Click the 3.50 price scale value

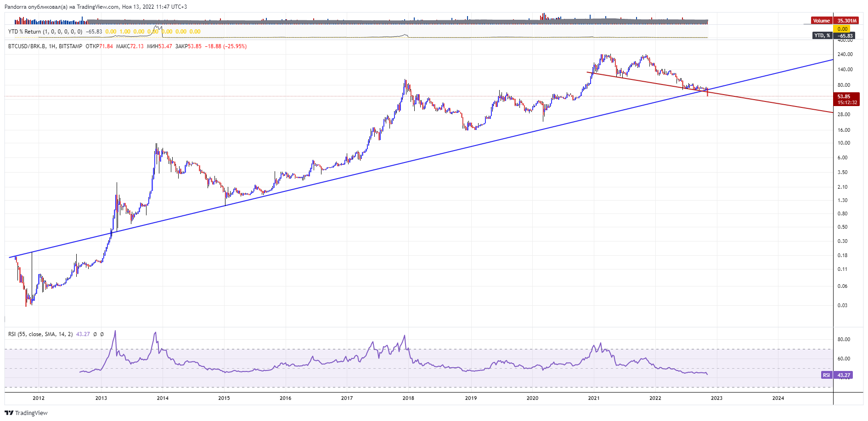[842, 172]
